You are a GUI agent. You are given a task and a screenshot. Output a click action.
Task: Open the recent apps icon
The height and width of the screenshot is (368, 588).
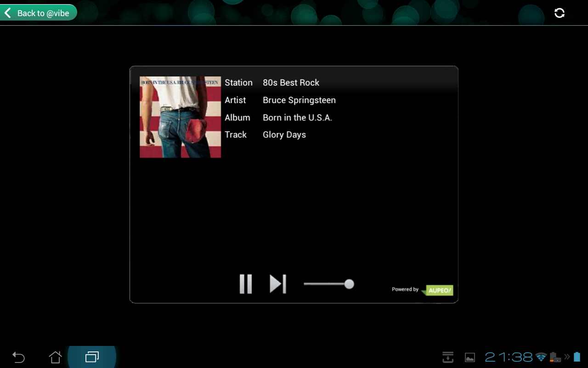[92, 357]
